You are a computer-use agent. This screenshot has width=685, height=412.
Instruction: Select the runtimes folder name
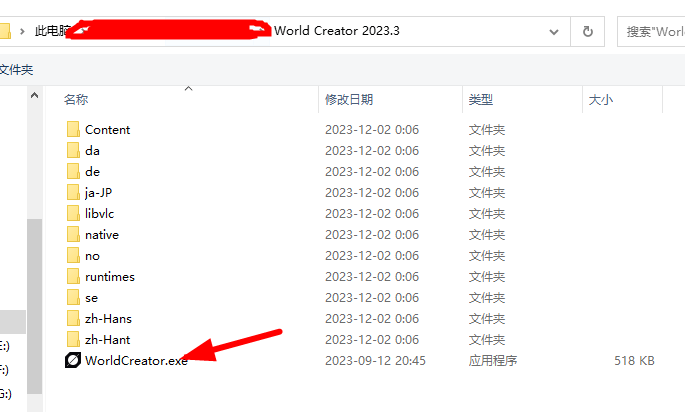click(x=110, y=277)
